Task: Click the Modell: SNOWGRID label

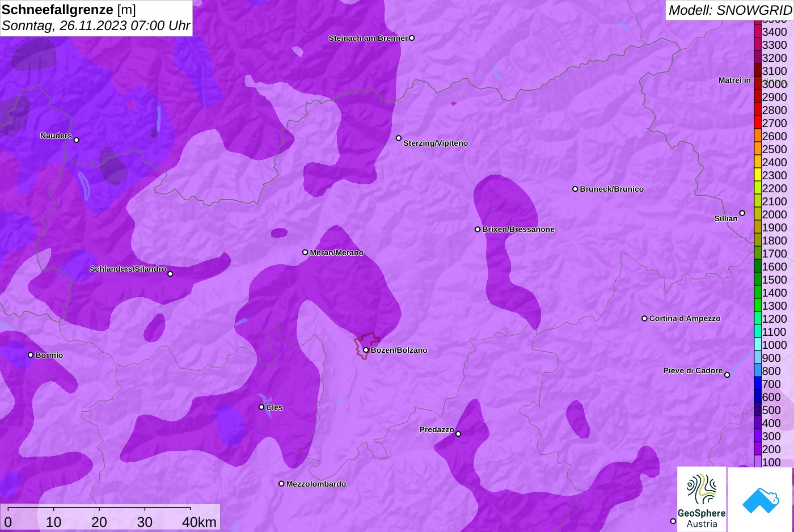Action: [x=730, y=10]
